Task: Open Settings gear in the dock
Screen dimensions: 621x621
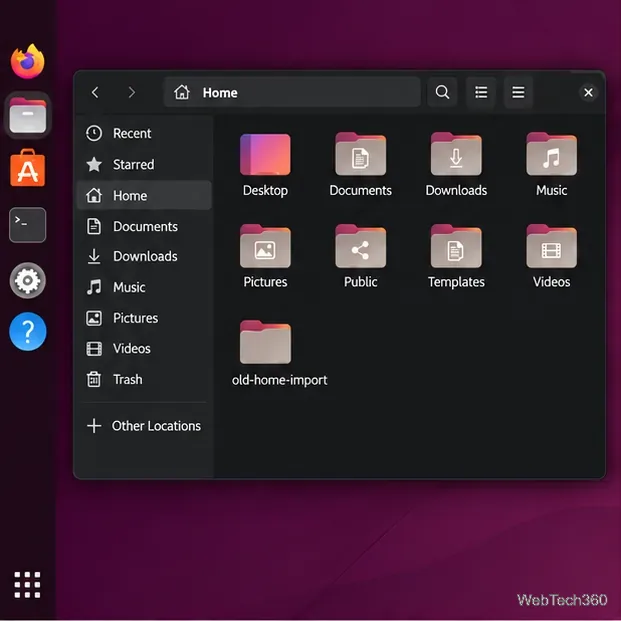Action: pos(28,280)
